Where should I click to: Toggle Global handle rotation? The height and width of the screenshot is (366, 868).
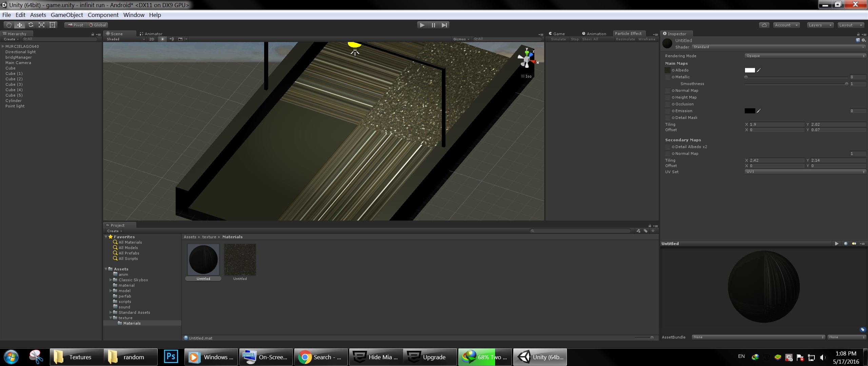[98, 25]
